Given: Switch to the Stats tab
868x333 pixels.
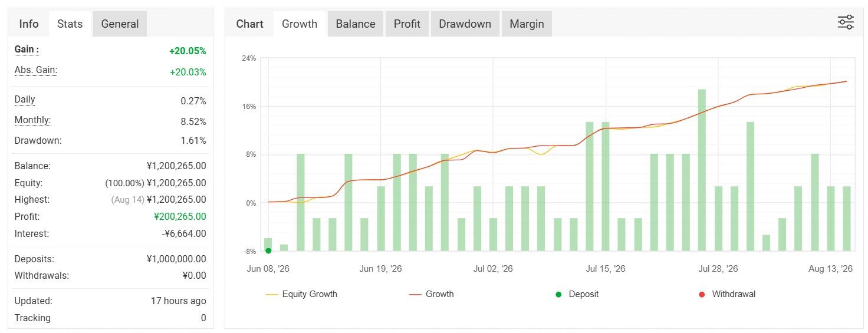Looking at the screenshot, I should [70, 24].
